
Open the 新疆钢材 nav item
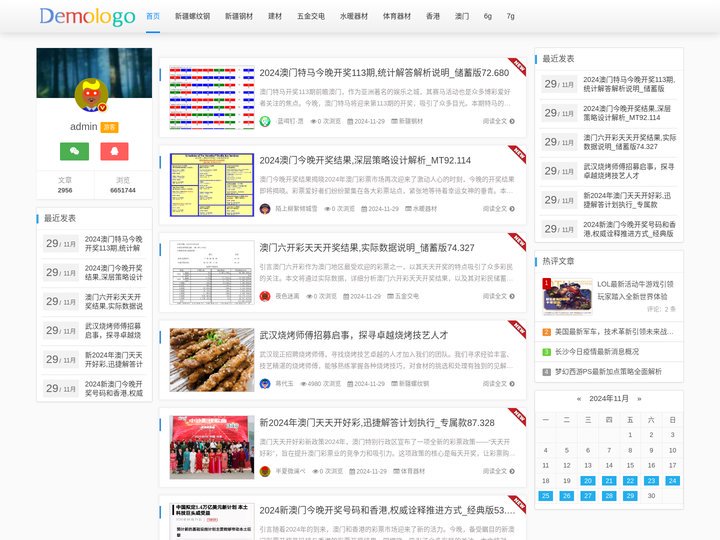[239, 16]
